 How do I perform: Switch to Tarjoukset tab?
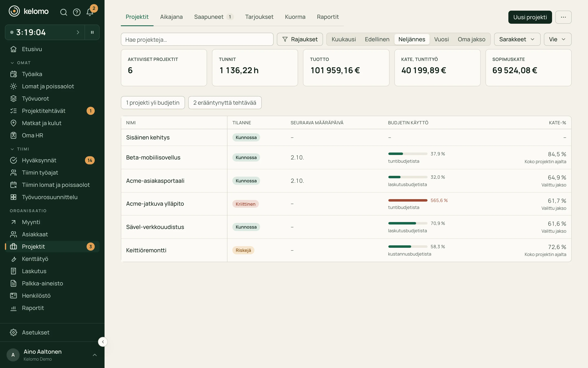click(259, 17)
